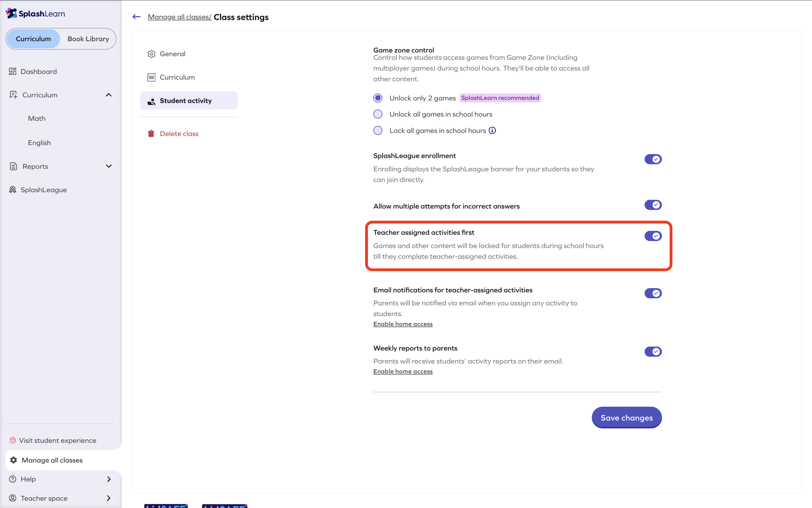The image size is (812, 508).
Task: Click the back arrow icon
Action: coord(136,17)
